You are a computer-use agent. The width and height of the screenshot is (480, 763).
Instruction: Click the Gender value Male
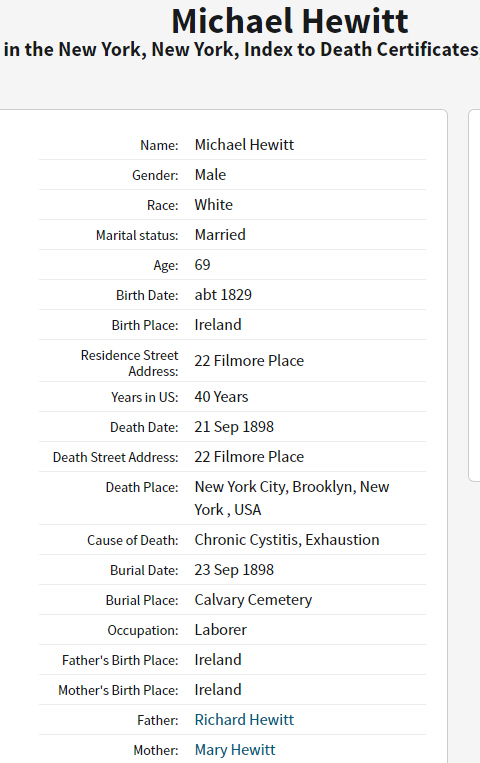point(210,175)
